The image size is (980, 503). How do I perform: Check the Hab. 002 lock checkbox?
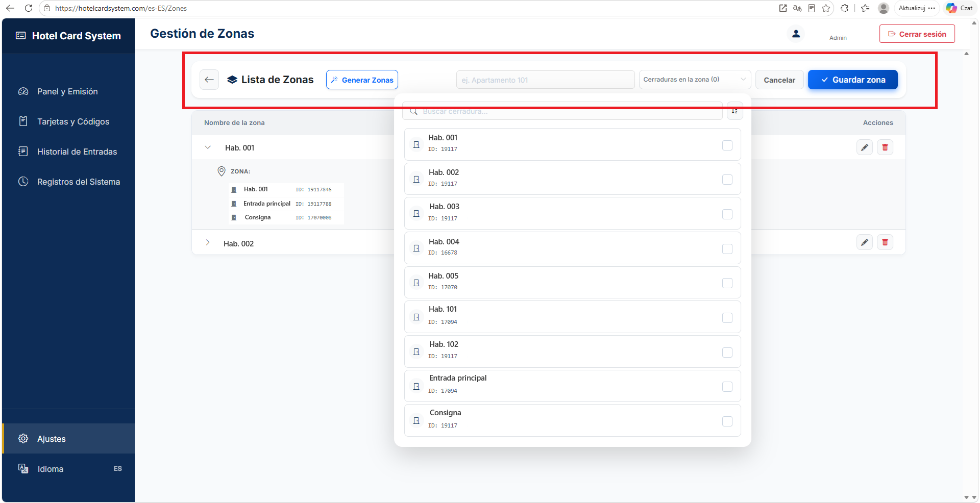point(727,180)
